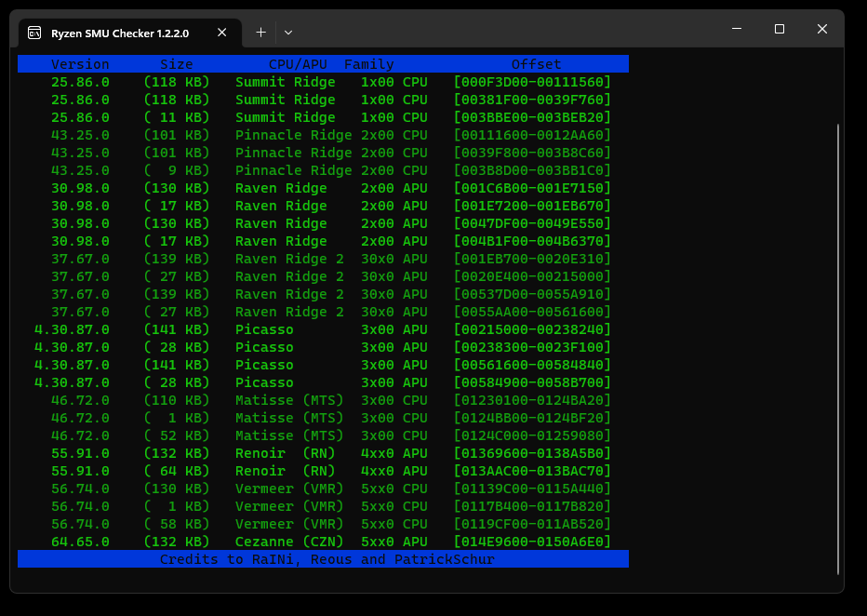Screen dimensions: 867x616
Task: Click offset [0119CF00-011AB520]
Action: click(532, 524)
